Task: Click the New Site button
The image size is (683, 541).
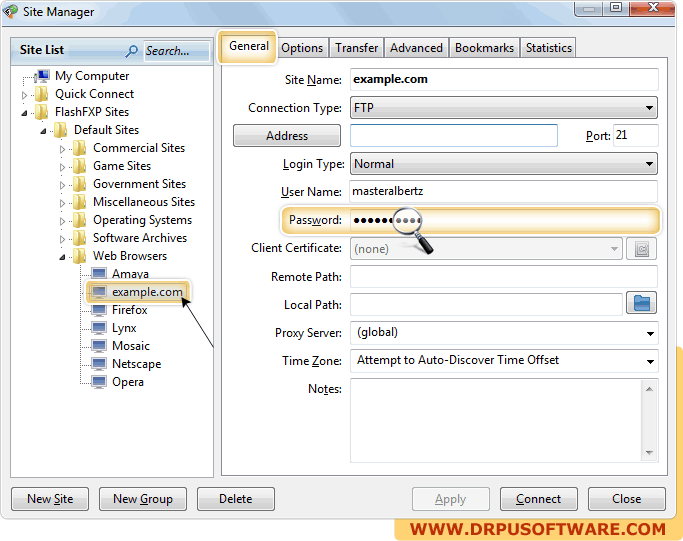Action: [x=50, y=499]
